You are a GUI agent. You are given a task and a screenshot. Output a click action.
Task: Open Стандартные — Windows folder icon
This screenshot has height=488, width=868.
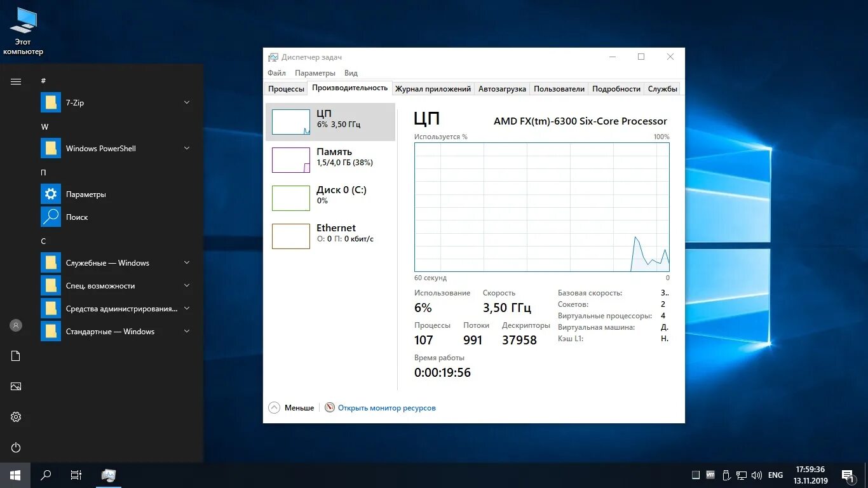pyautogui.click(x=51, y=331)
